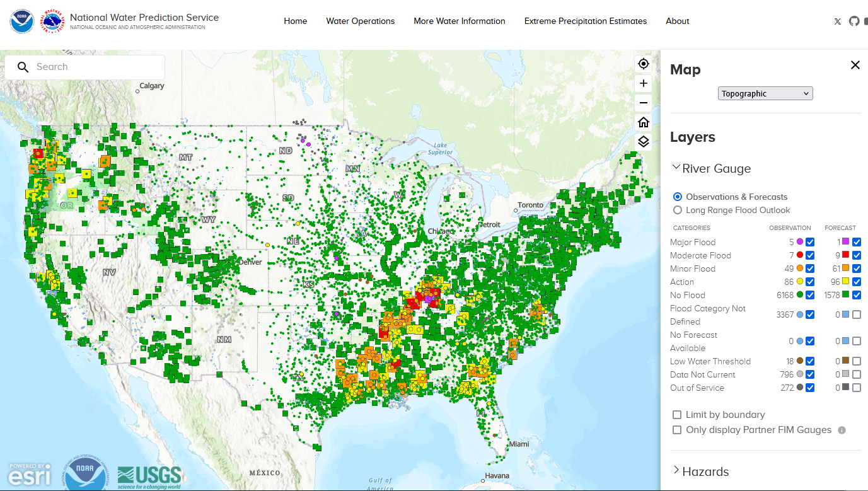The width and height of the screenshot is (868, 491).
Task: Close the Map side panel
Action: pos(855,65)
